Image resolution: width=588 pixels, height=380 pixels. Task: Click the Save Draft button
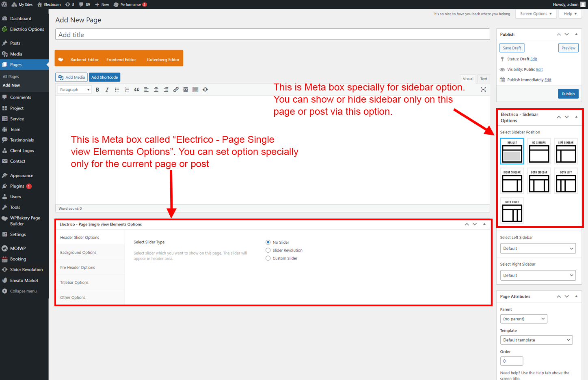(512, 48)
